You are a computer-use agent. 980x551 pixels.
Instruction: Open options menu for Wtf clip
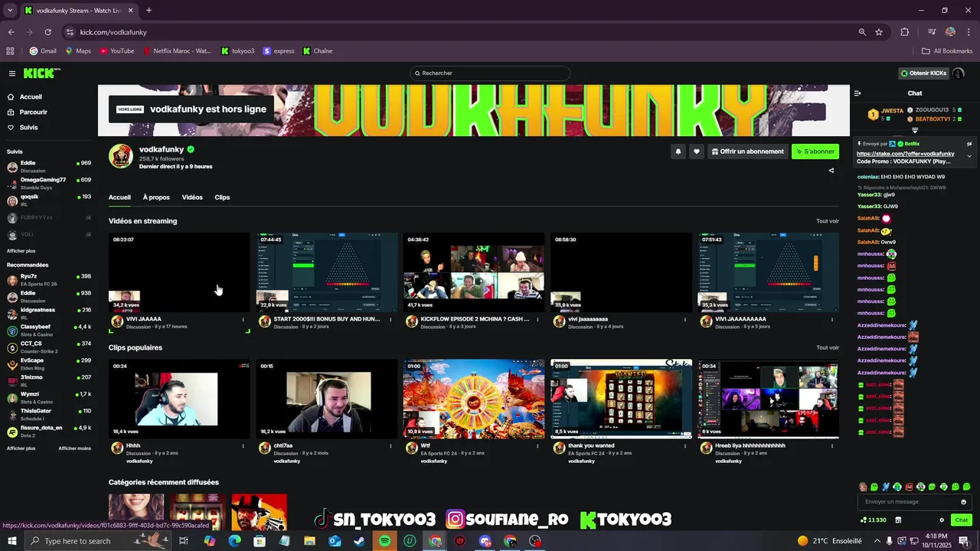[x=537, y=446]
